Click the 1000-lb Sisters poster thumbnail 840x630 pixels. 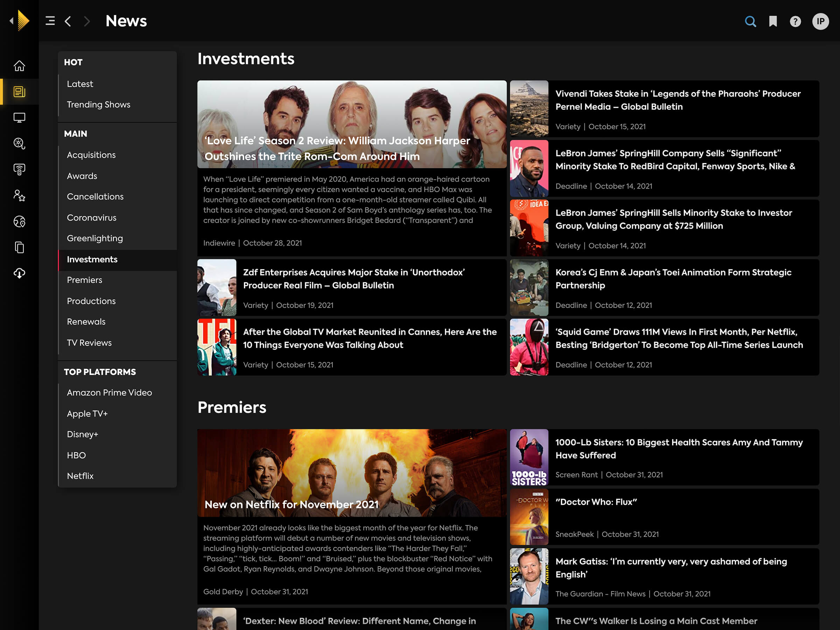pyautogui.click(x=529, y=457)
